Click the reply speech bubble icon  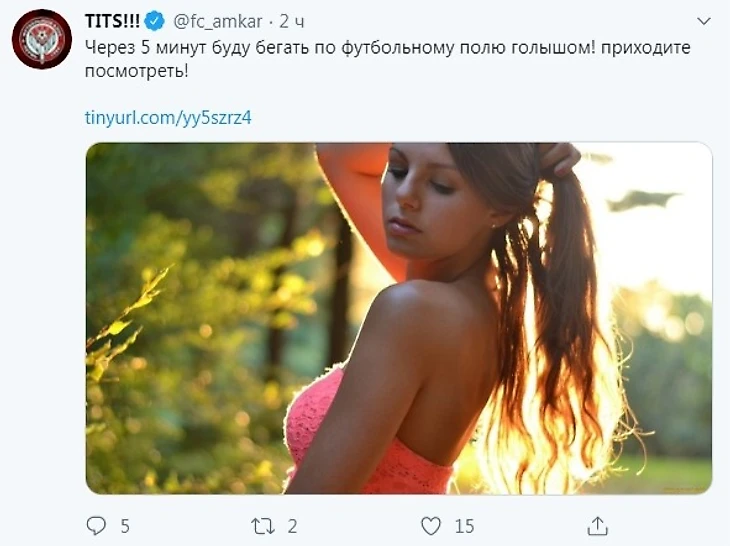click(96, 525)
